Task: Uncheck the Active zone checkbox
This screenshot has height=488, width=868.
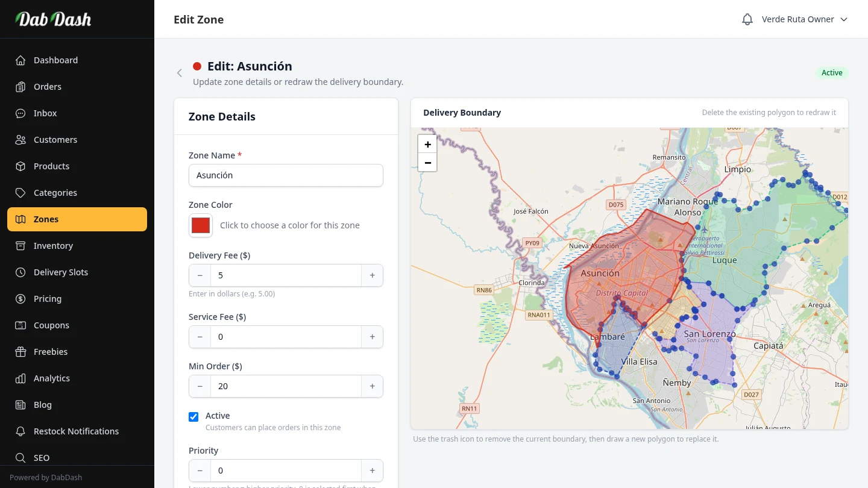Action: point(193,417)
